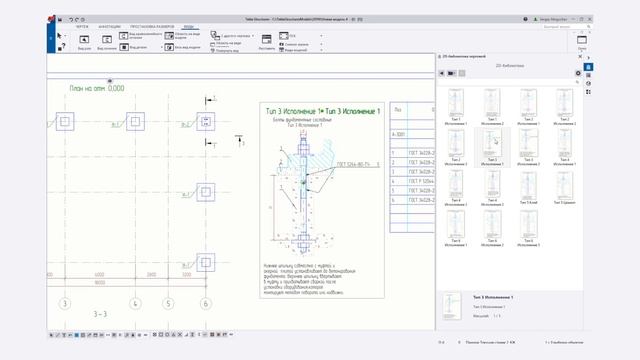Click the grid axis bubble labeled 3
640x360 pixels.
pos(65,304)
